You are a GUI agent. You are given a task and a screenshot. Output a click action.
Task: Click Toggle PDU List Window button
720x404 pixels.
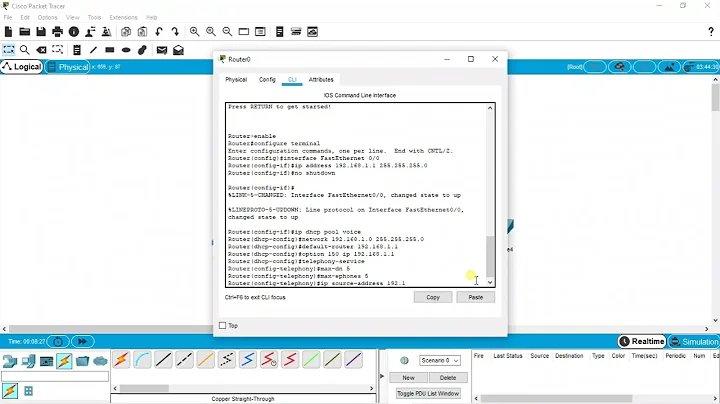point(428,393)
